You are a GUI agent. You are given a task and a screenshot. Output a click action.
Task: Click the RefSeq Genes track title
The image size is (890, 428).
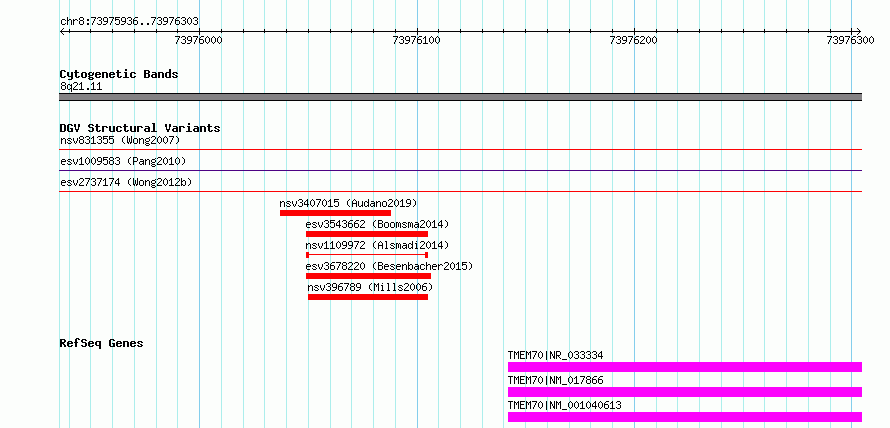102,343
